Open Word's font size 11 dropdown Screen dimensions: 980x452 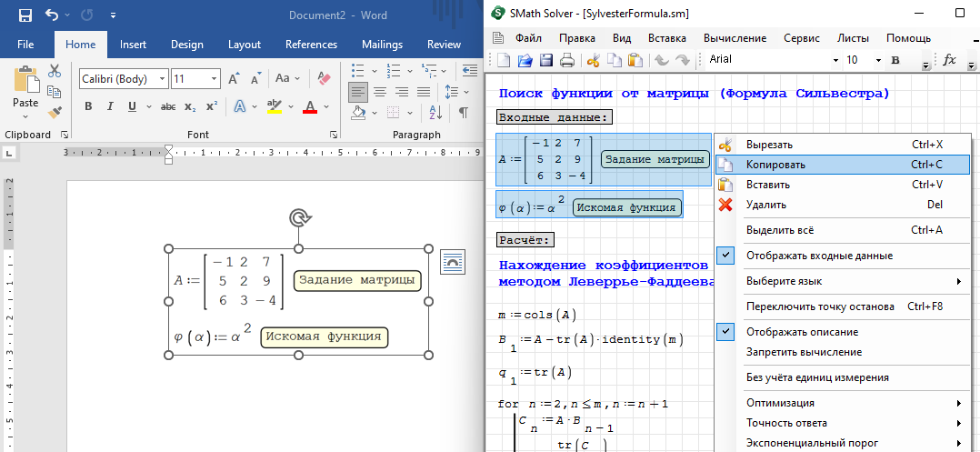point(215,79)
